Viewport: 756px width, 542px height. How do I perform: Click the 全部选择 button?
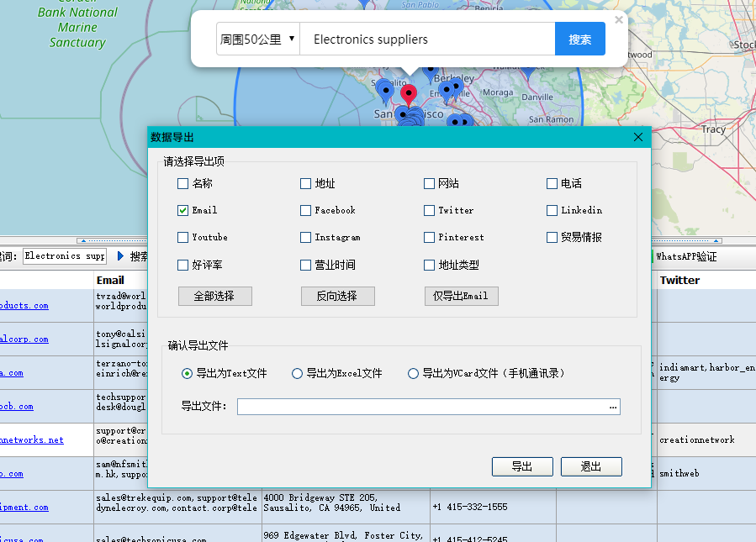click(215, 297)
